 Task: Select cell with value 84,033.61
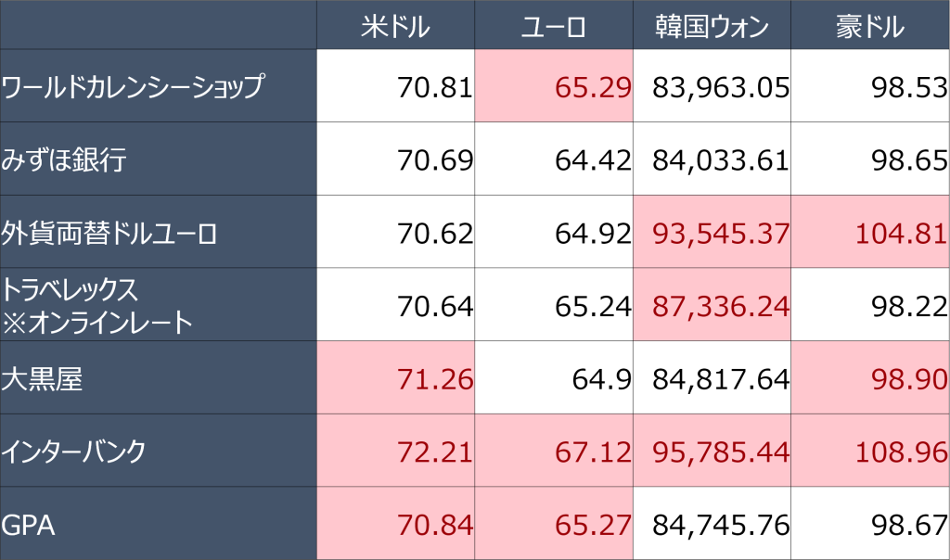(712, 159)
